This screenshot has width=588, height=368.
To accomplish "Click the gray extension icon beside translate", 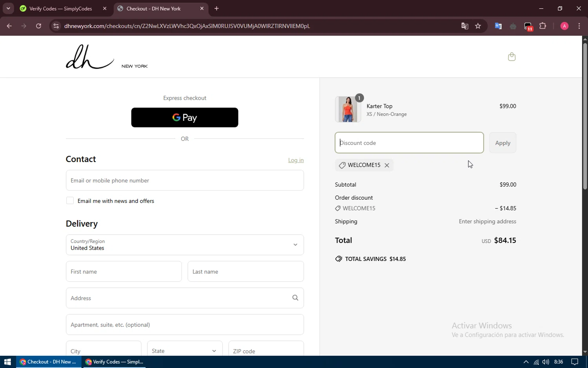I will tap(513, 26).
